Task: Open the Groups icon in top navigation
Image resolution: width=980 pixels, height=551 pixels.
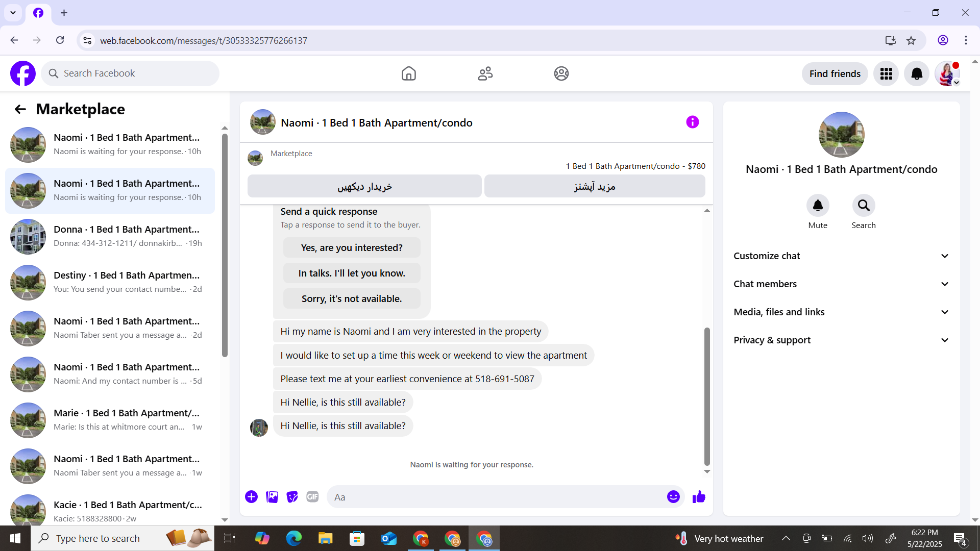Action: click(561, 73)
